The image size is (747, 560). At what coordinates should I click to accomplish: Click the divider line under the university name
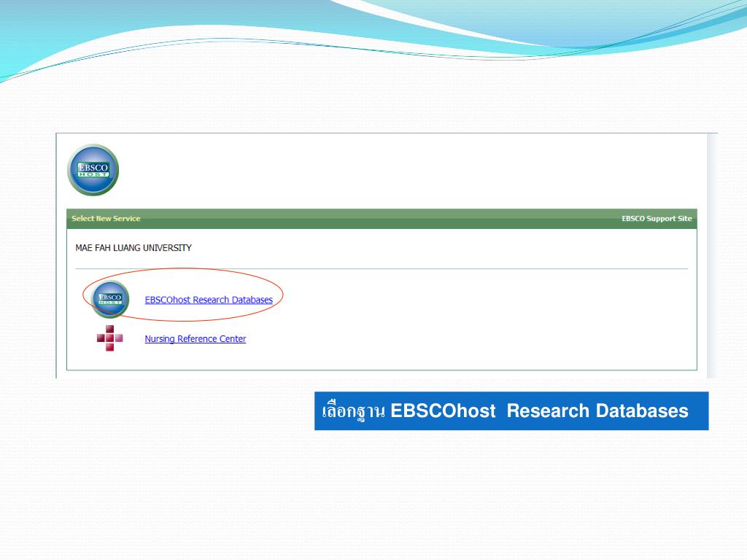(381, 269)
